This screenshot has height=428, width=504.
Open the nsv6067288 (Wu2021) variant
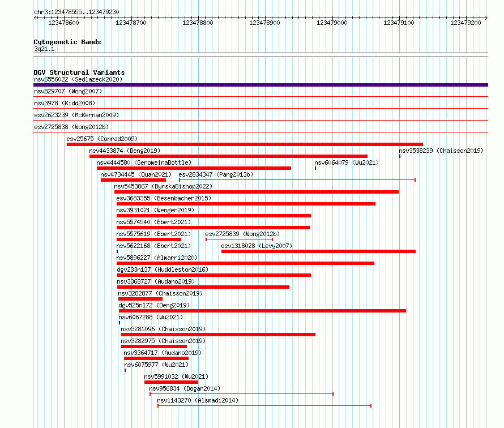pyautogui.click(x=151, y=317)
